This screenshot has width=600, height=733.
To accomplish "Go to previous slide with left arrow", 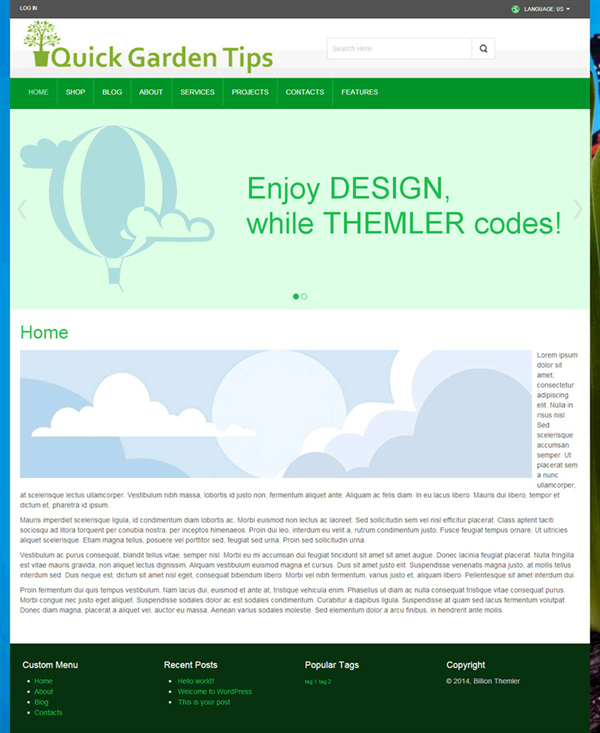I will pyautogui.click(x=22, y=209).
